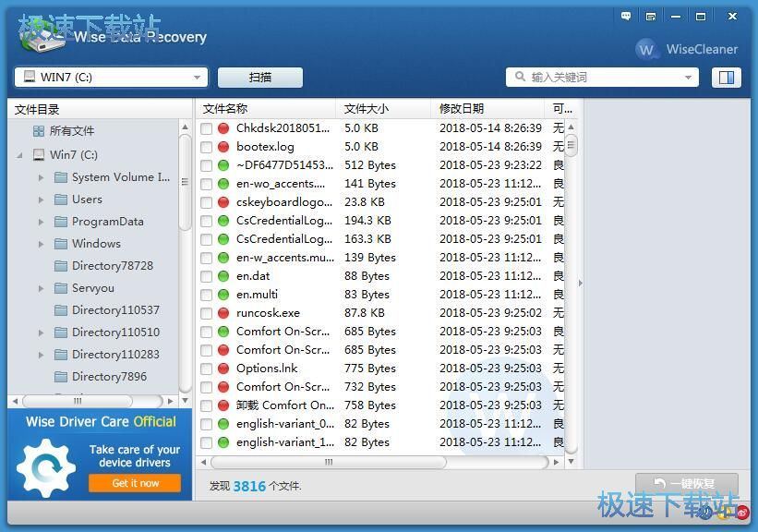The image size is (758, 532).
Task: Click green status dot of en.dat
Action: click(x=223, y=276)
